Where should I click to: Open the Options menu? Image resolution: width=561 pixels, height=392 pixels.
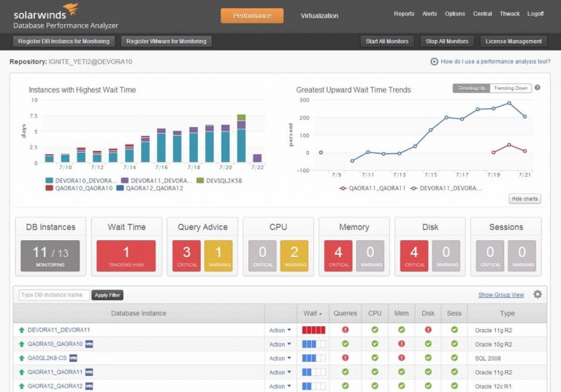point(455,14)
